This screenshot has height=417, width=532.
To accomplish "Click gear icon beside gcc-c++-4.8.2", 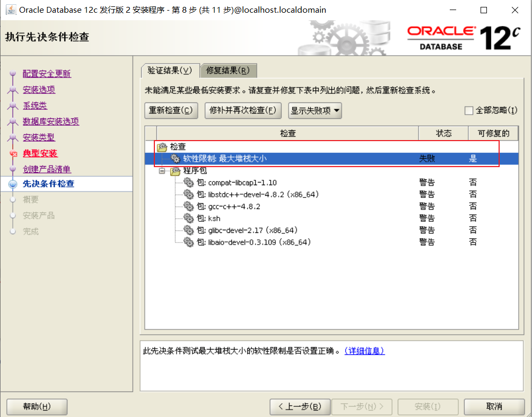I will click(x=189, y=206).
